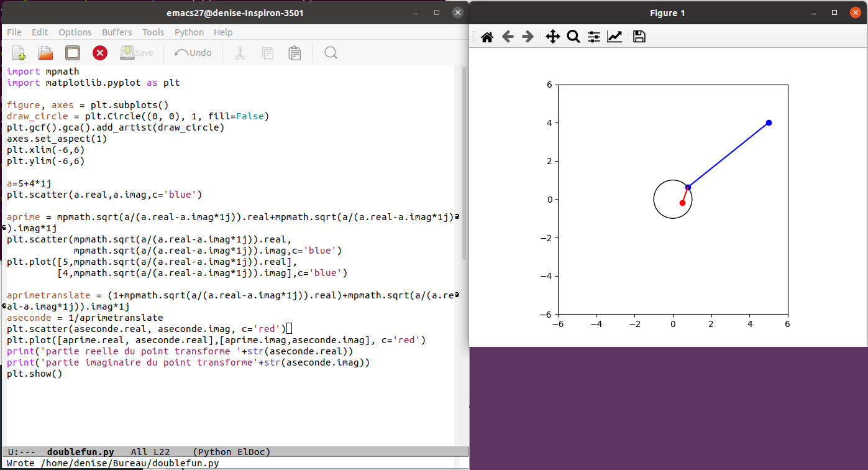Toggle the Zoom to rectangle tool
The width and height of the screenshot is (868, 470).
(x=573, y=37)
